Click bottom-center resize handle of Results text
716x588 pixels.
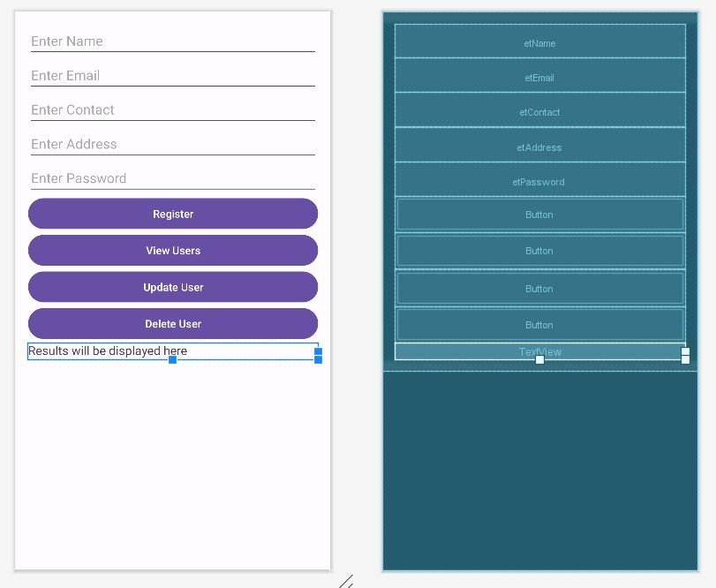(173, 359)
